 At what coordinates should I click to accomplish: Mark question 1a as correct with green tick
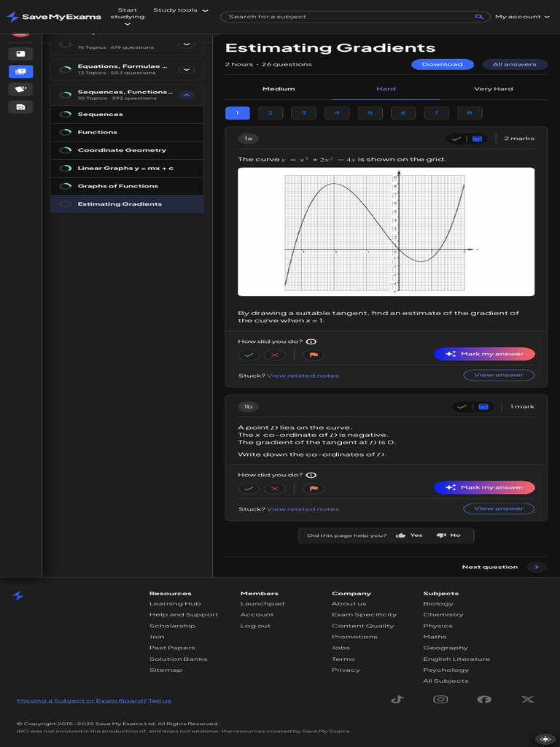point(249,355)
